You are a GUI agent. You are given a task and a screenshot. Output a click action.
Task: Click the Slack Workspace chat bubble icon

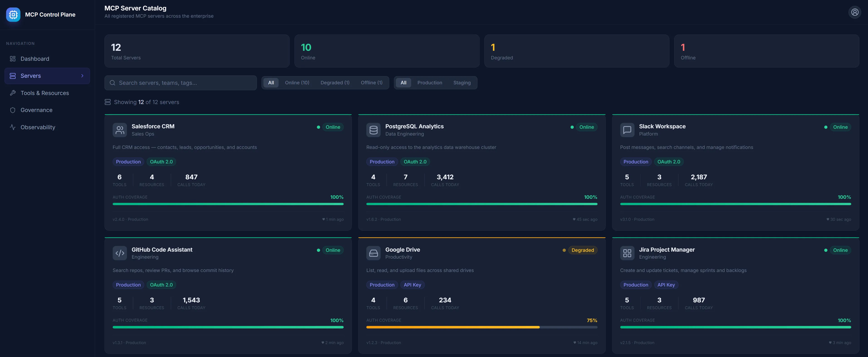pyautogui.click(x=627, y=130)
